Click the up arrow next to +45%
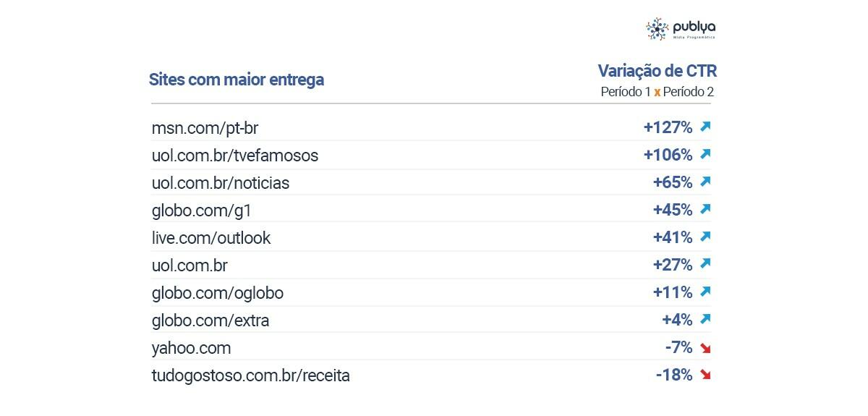The width and height of the screenshot is (868, 416). point(706,209)
